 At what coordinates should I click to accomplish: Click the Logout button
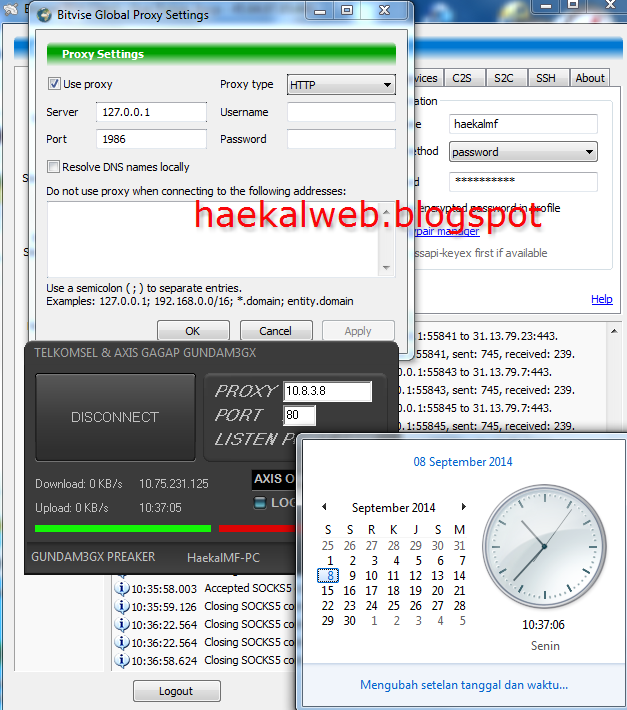[x=177, y=691]
